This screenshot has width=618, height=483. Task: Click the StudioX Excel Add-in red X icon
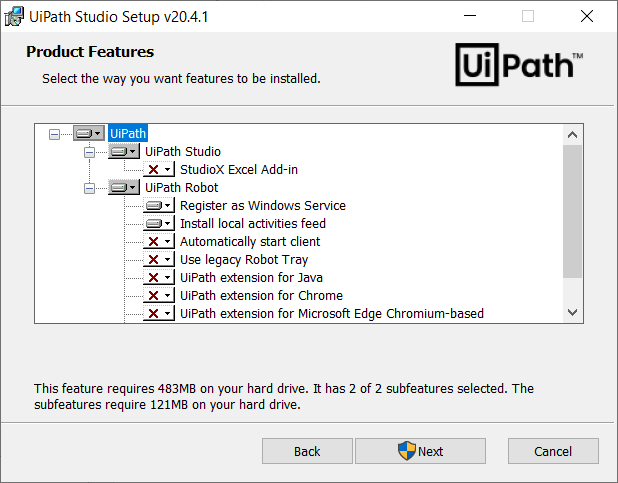point(158,169)
